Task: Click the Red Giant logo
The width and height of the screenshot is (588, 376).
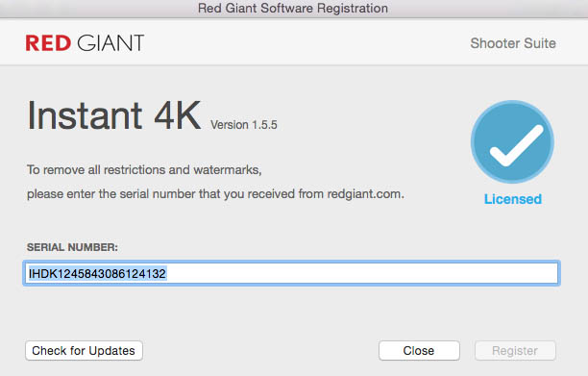Action: 85,42
